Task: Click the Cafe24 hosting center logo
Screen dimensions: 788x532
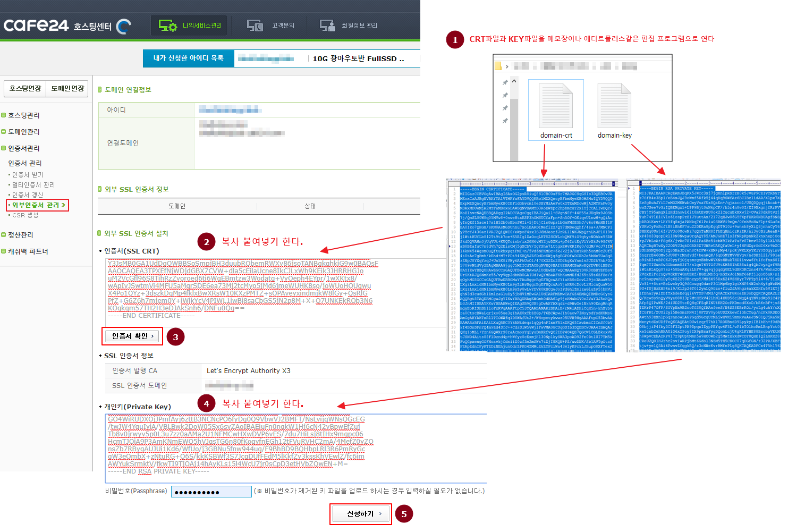Action: click(67, 26)
